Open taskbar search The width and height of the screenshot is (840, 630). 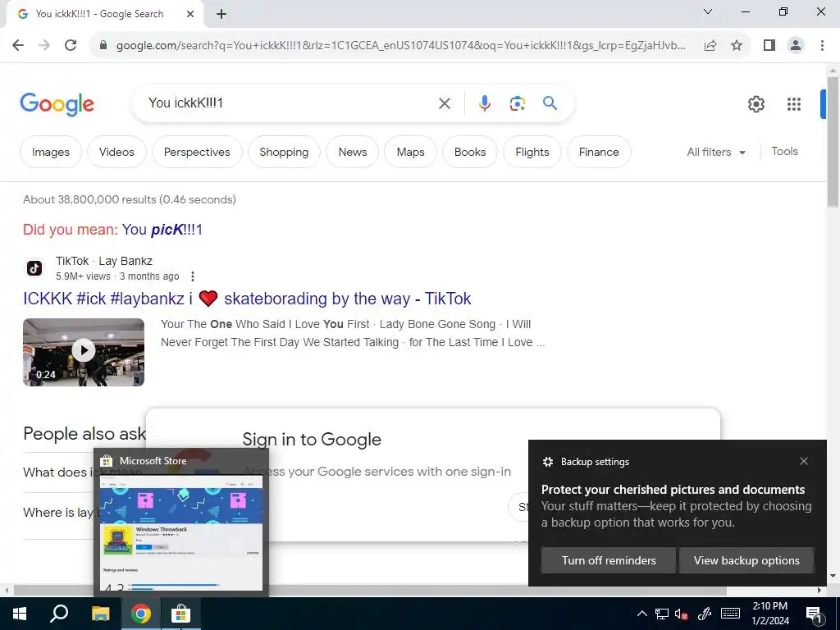click(59, 614)
